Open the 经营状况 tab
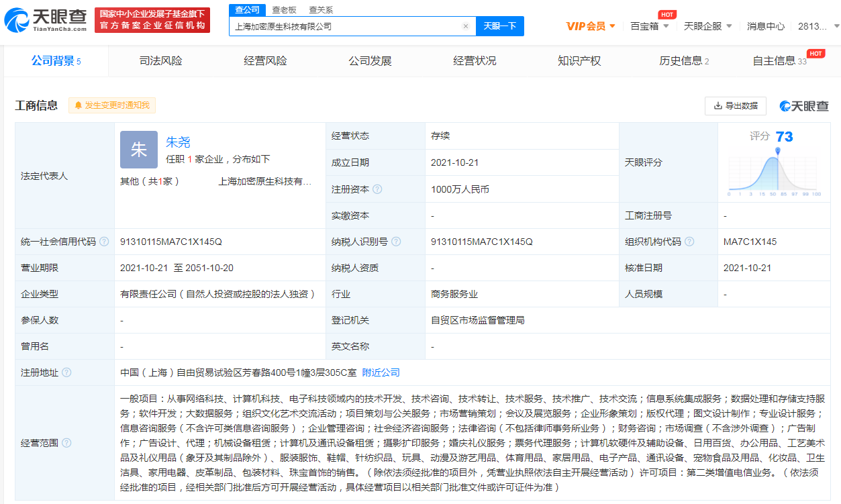Screen dimensions: 841x504 coord(475,61)
